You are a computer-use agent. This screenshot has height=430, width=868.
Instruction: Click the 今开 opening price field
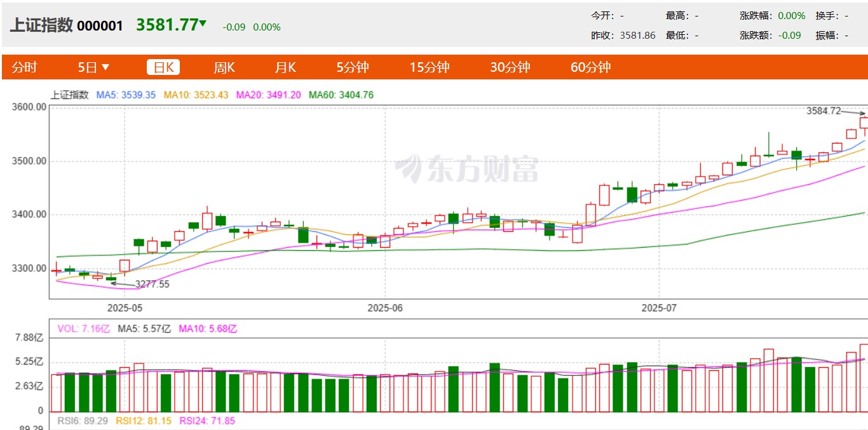point(607,16)
